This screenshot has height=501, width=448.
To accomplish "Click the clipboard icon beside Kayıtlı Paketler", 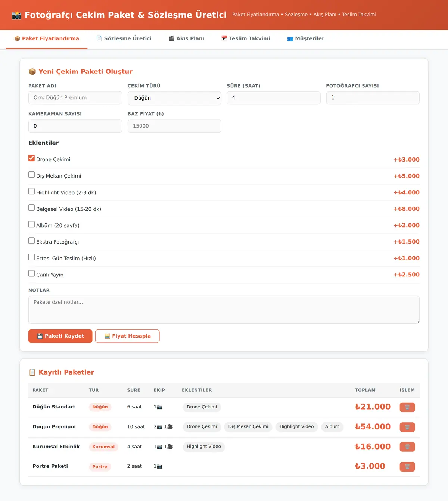I will pos(32,372).
